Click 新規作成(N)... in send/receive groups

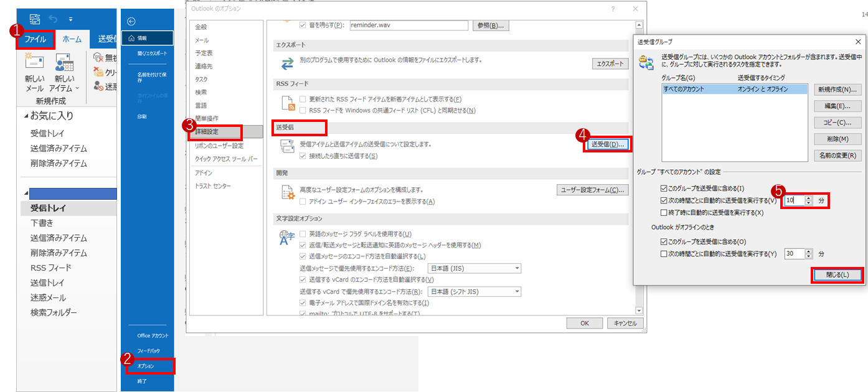click(837, 90)
